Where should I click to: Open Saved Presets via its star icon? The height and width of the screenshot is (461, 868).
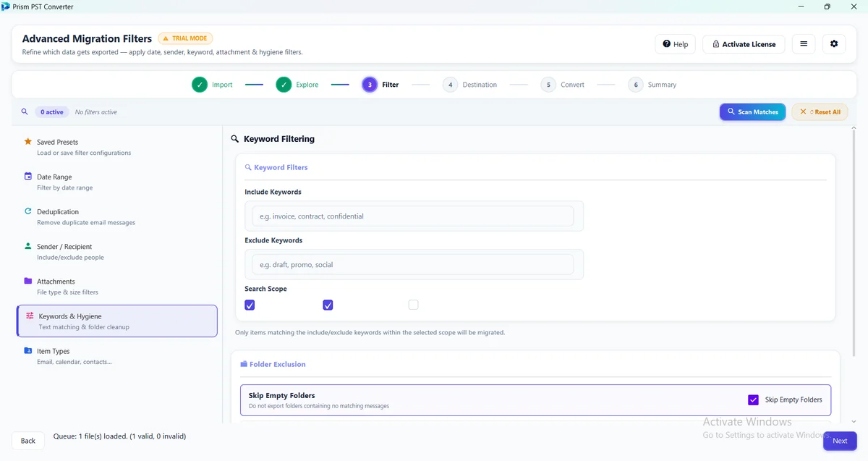click(27, 142)
